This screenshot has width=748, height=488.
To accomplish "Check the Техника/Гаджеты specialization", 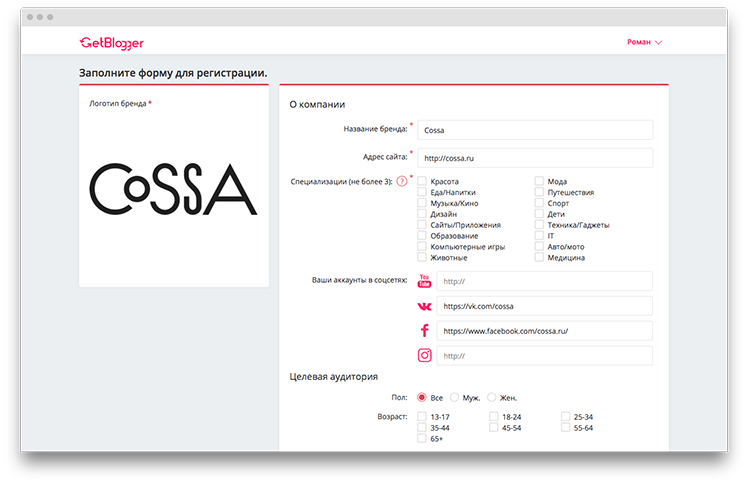I will [539, 225].
